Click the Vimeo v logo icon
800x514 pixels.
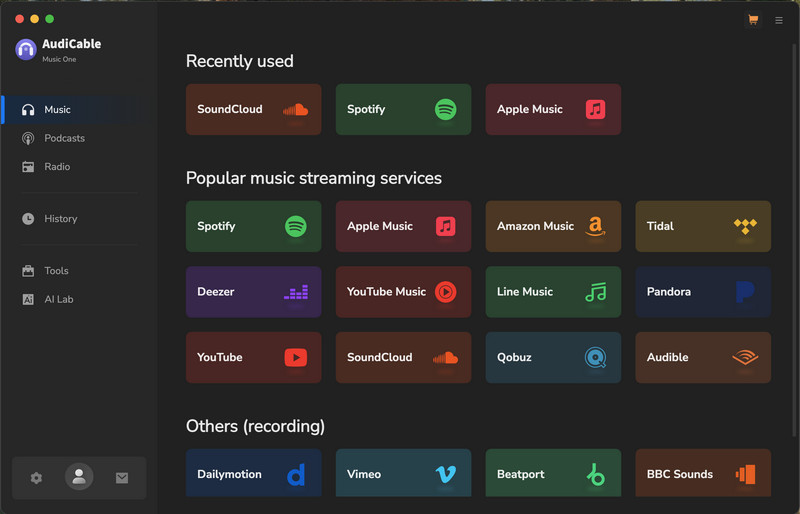445,474
